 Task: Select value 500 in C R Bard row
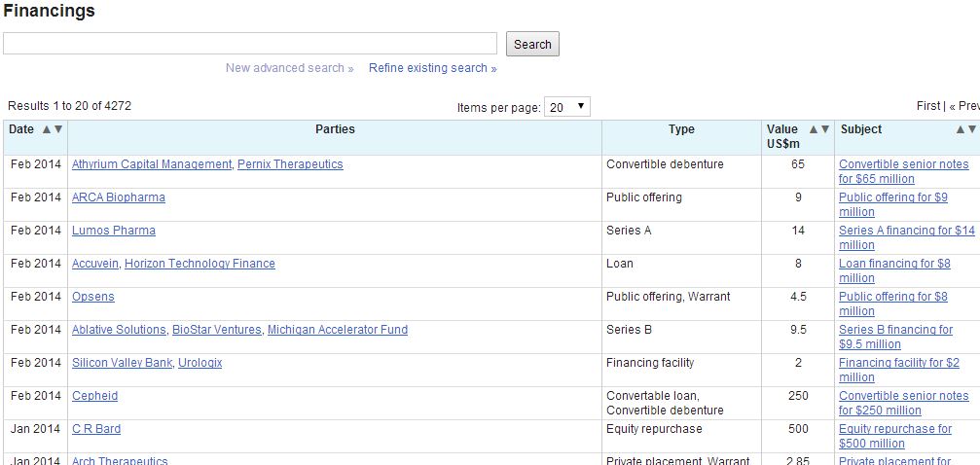(x=798, y=429)
